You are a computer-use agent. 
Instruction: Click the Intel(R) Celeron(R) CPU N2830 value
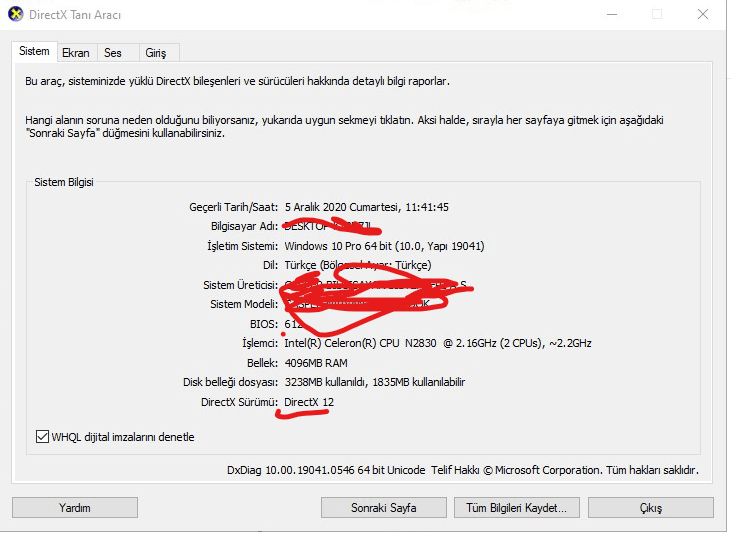pyautogui.click(x=438, y=343)
